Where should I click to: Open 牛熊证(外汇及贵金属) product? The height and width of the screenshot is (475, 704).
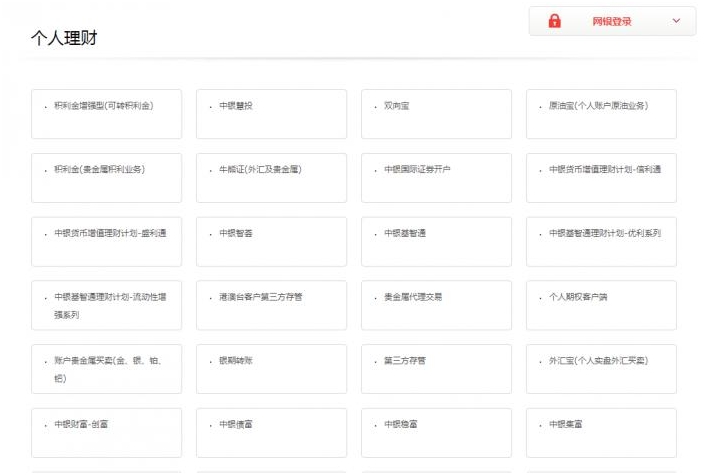click(260, 170)
